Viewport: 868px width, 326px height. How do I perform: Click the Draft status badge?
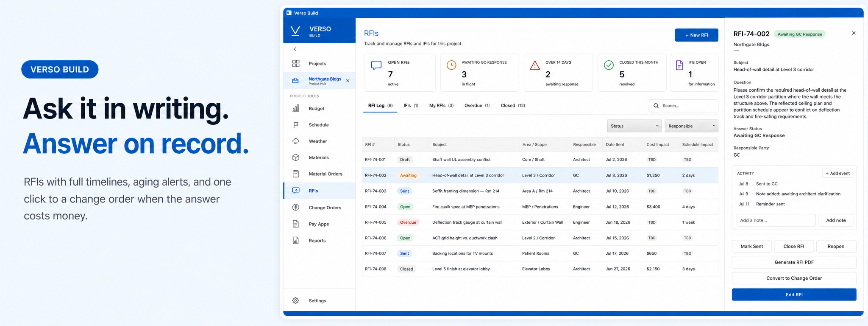(x=405, y=160)
